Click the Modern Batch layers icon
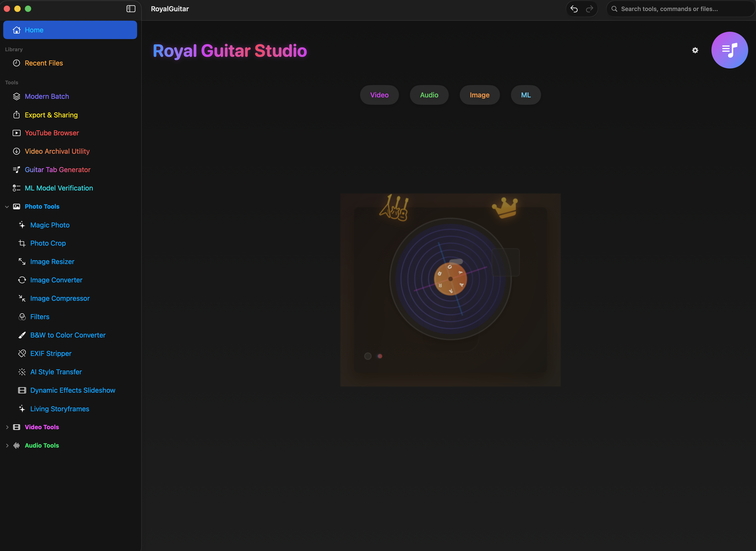This screenshot has height=551, width=756. point(16,97)
